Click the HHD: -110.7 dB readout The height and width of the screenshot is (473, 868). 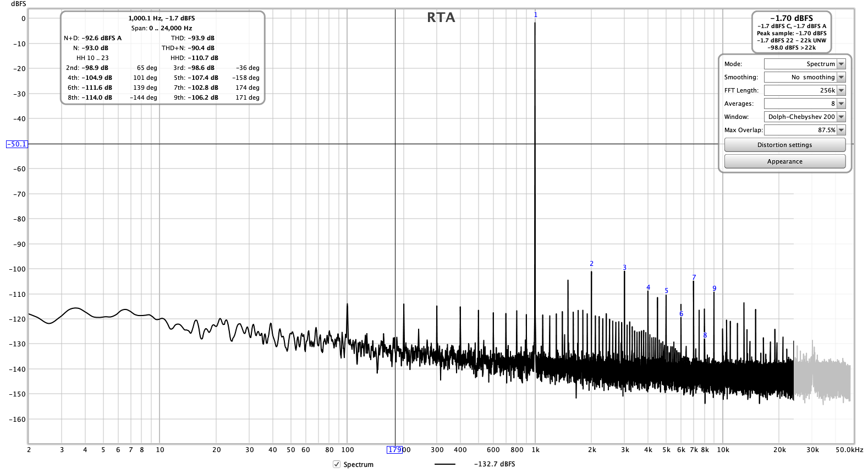(x=194, y=58)
